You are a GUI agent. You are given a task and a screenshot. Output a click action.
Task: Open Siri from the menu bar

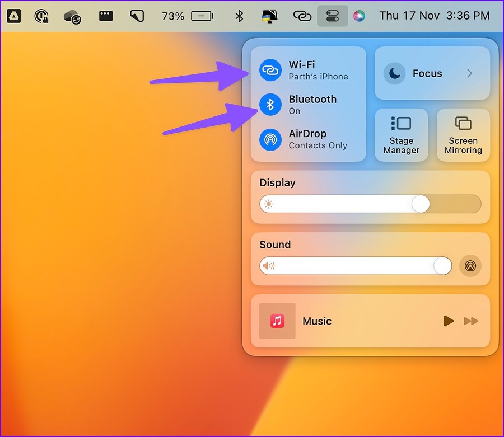(x=359, y=16)
